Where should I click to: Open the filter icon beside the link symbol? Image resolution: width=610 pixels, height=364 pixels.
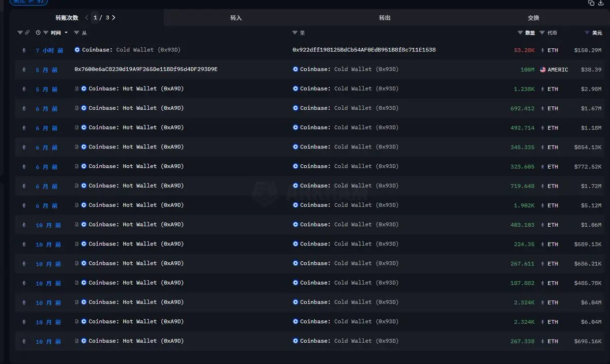[x=20, y=33]
